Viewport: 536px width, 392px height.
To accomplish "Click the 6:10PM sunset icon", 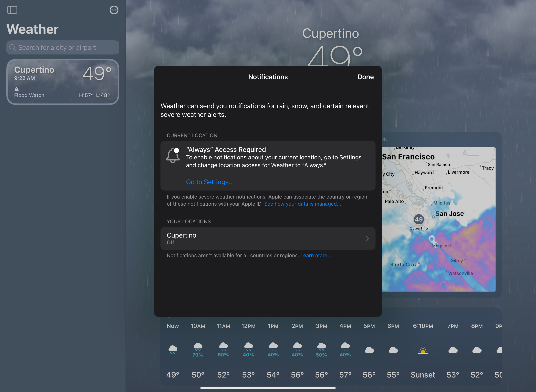I will [x=423, y=350].
